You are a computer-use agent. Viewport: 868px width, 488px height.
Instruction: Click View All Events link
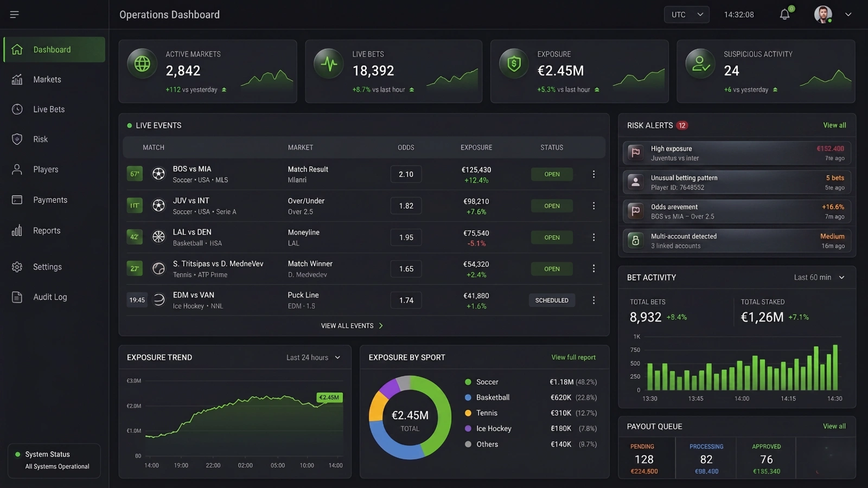tap(352, 326)
